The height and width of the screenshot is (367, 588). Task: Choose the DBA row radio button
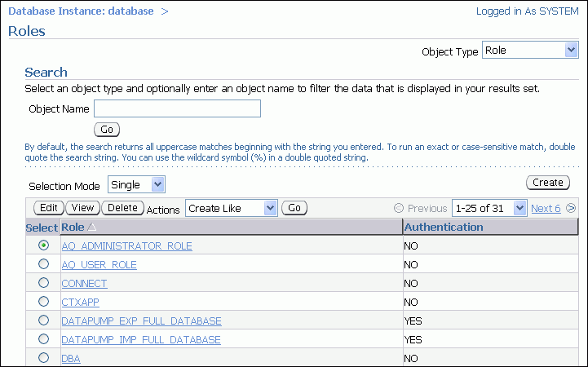point(43,358)
